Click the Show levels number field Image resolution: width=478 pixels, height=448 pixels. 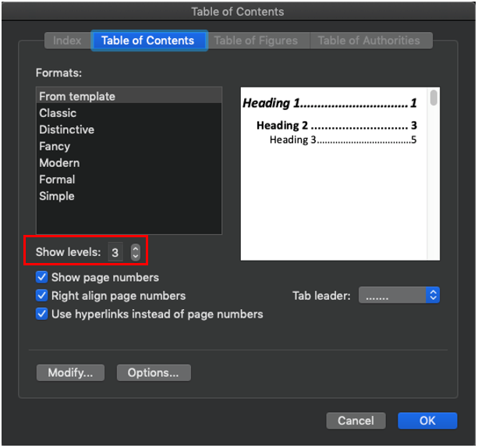(x=115, y=252)
